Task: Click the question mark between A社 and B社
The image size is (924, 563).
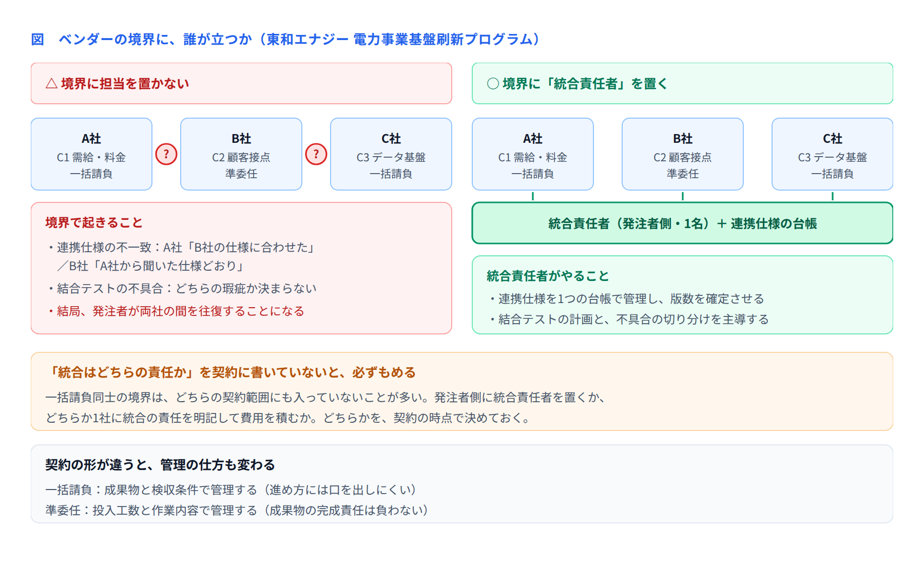Action: [166, 154]
